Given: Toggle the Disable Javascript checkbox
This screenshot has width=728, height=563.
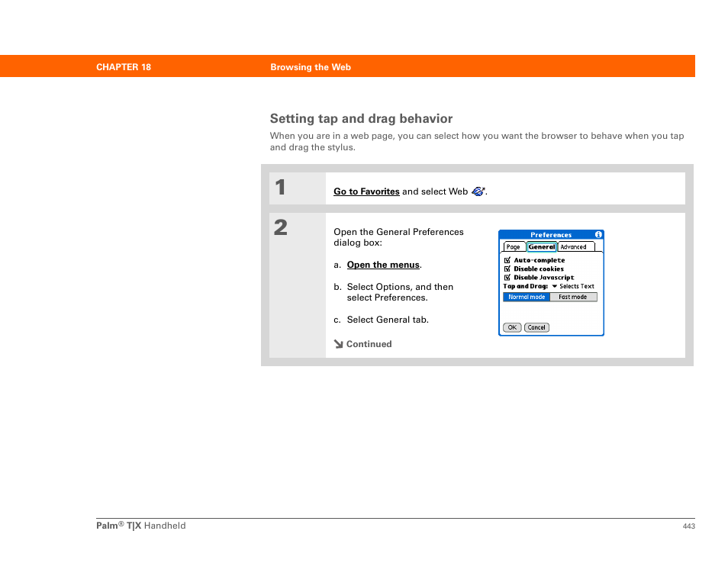Looking at the screenshot, I should [x=507, y=278].
